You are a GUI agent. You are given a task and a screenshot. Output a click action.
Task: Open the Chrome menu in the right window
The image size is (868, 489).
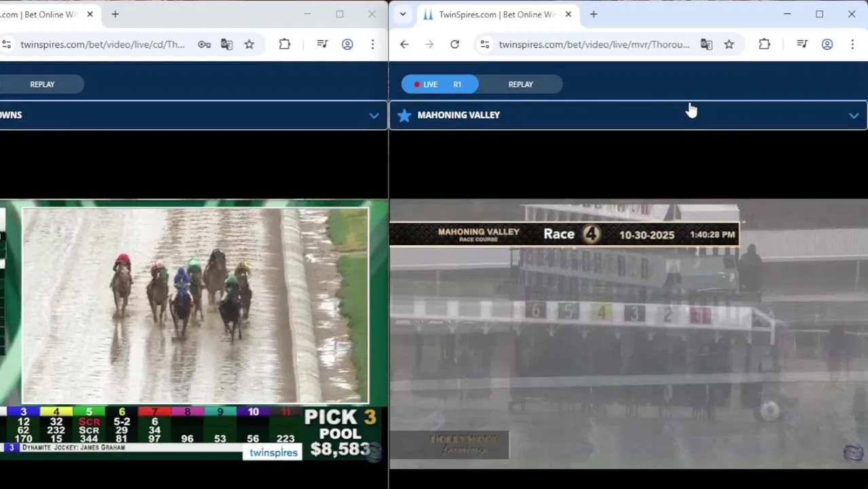(852, 44)
